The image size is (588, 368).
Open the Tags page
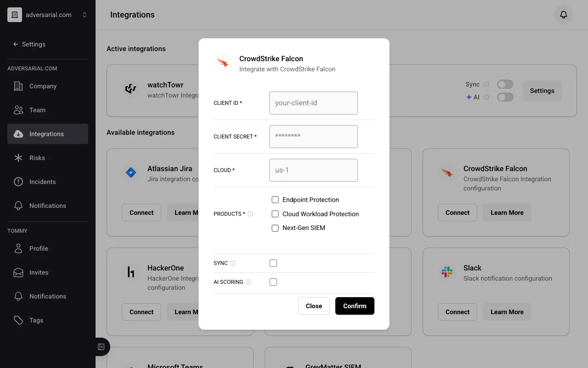[x=48, y=320]
